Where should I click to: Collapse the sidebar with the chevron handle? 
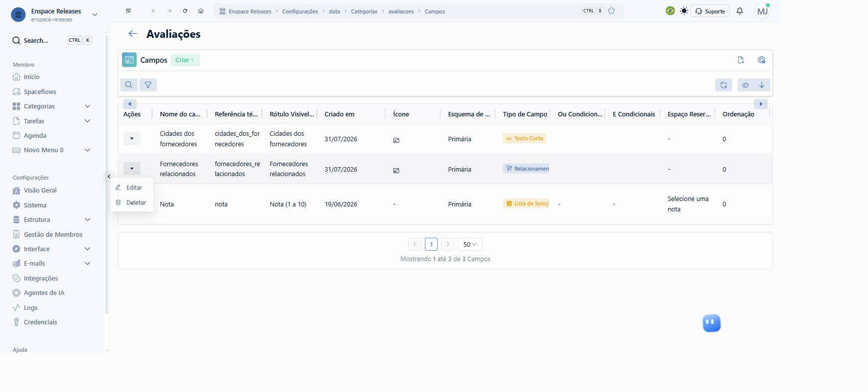[x=109, y=177]
